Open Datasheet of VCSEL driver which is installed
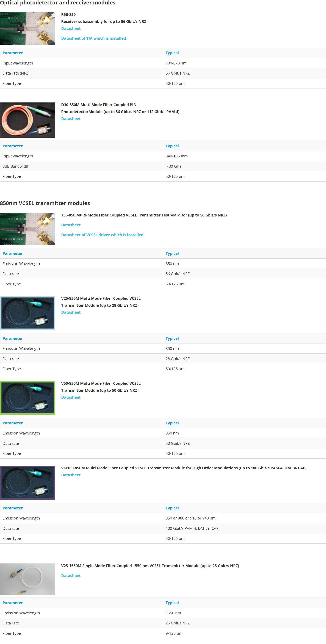Screen dimensions: 326x644 pyautogui.click(x=102, y=235)
